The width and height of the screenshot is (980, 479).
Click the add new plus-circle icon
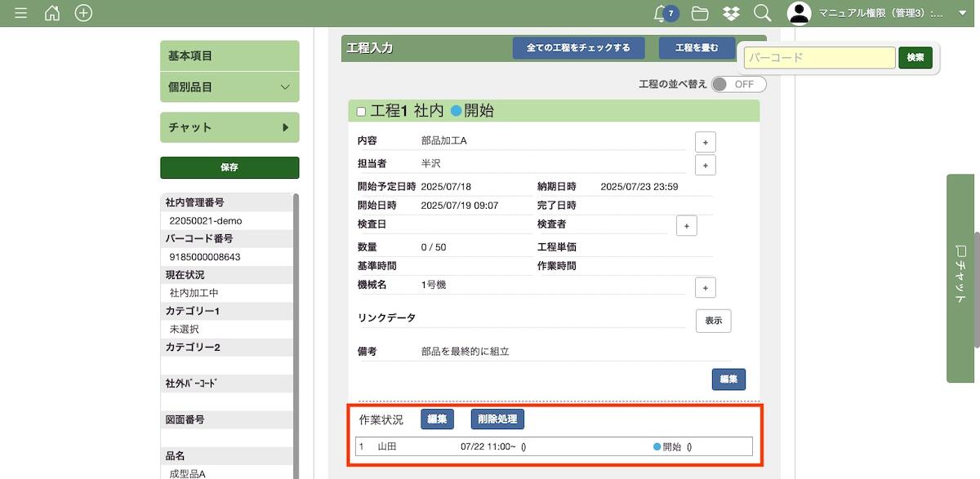click(x=83, y=13)
